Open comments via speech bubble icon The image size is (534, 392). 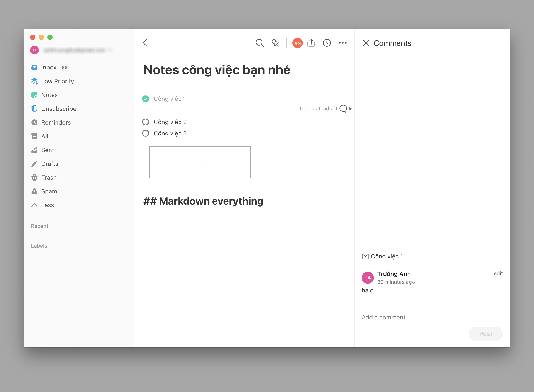343,109
